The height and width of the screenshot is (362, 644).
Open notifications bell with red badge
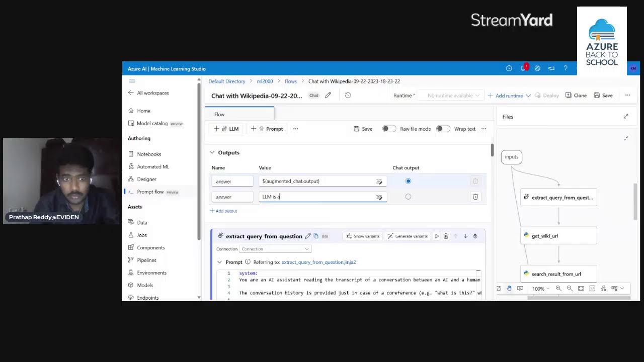click(x=523, y=68)
